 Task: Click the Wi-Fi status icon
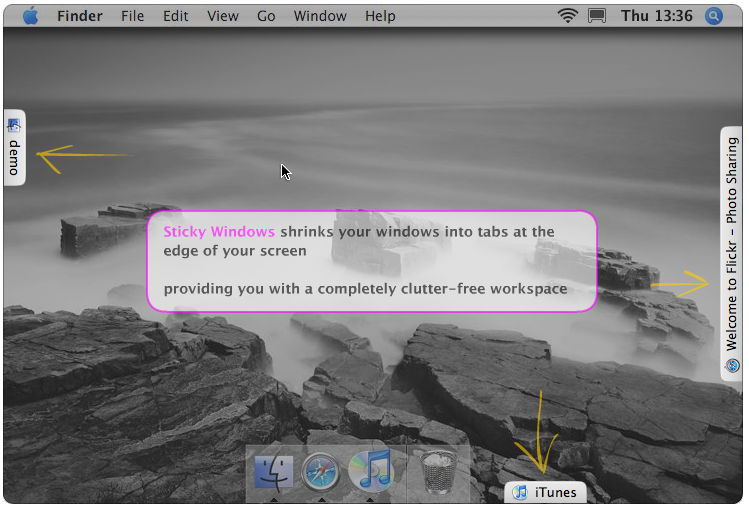pos(568,16)
